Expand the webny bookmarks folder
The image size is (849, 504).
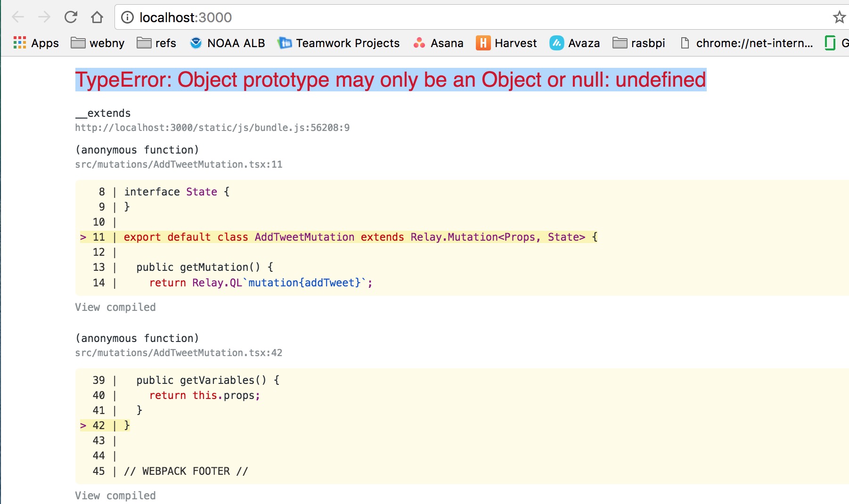(x=98, y=43)
